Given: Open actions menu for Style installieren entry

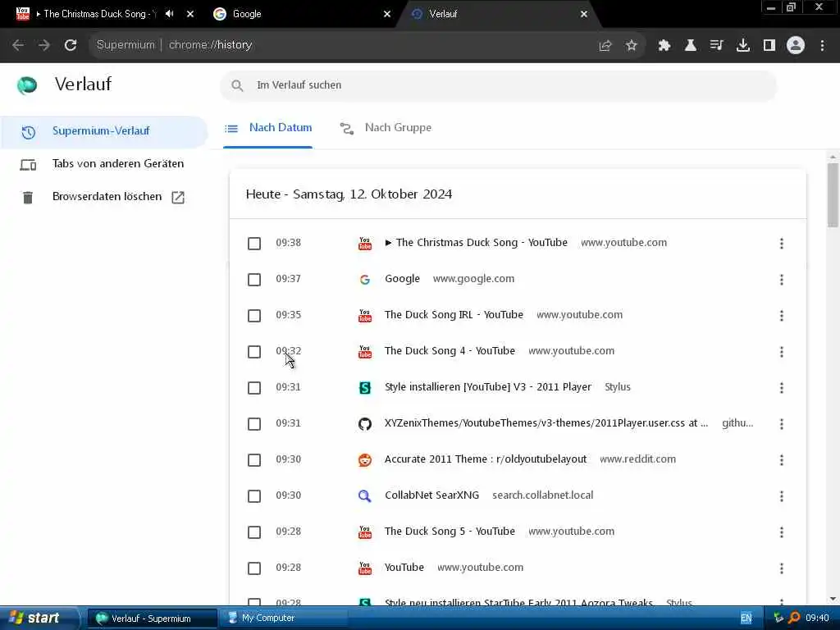Looking at the screenshot, I should coord(782,388).
